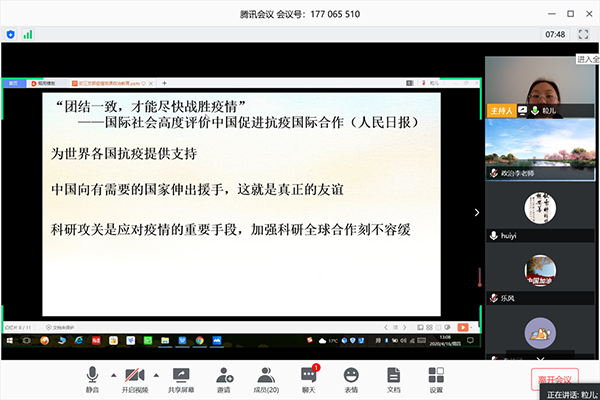
Task: Open notification center in shared taskbar
Action: [x=470, y=340]
